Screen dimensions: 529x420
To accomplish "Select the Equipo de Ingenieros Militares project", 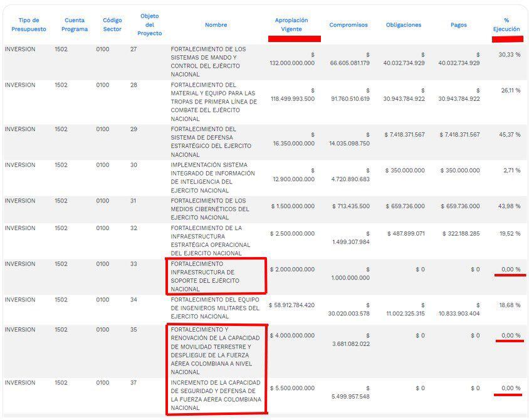I will pyautogui.click(x=214, y=308).
